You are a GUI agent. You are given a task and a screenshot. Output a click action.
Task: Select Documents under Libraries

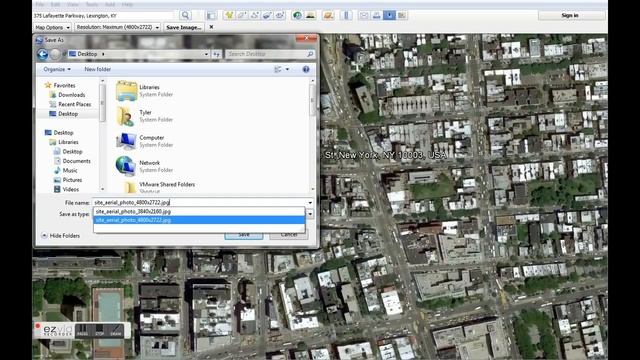point(72,161)
